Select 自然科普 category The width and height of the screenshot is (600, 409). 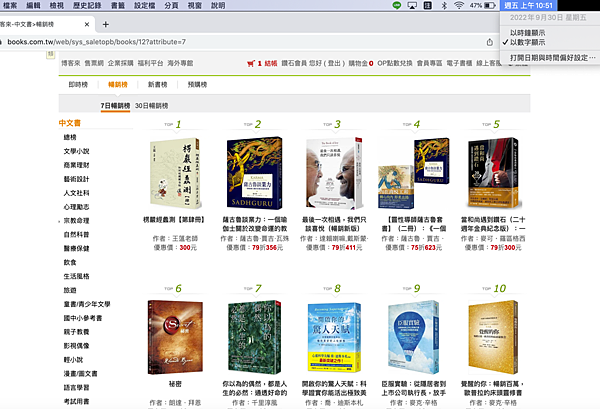pos(77,235)
